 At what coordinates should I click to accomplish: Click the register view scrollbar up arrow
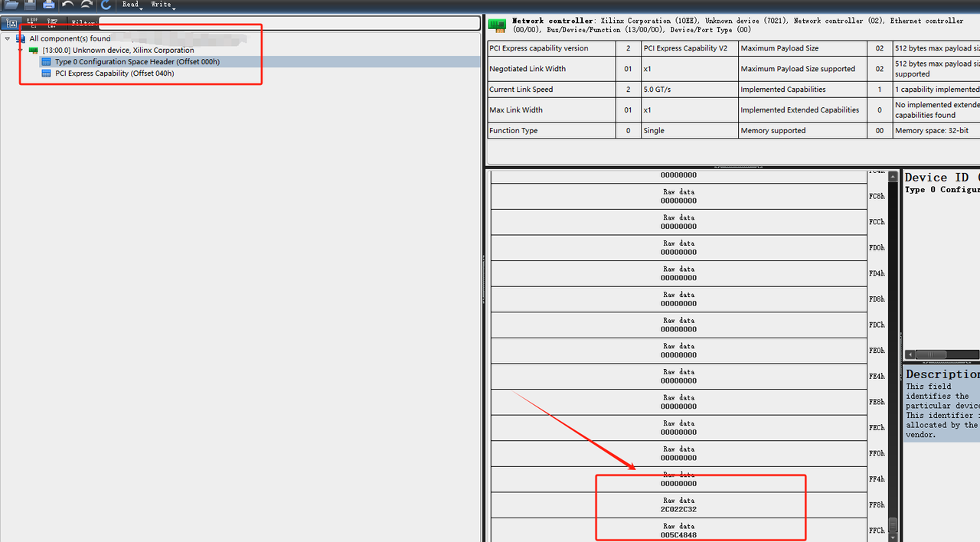[x=892, y=176]
